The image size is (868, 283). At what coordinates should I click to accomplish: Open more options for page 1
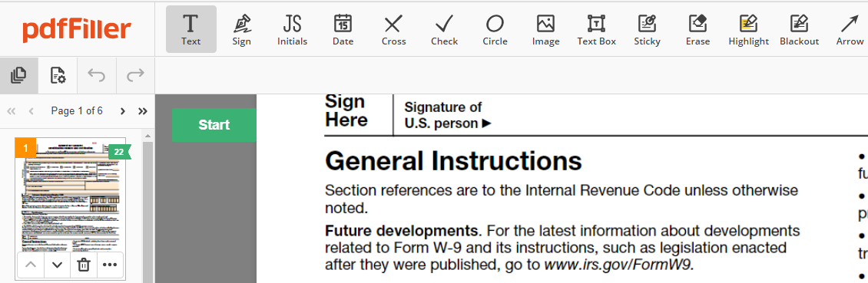click(110, 265)
